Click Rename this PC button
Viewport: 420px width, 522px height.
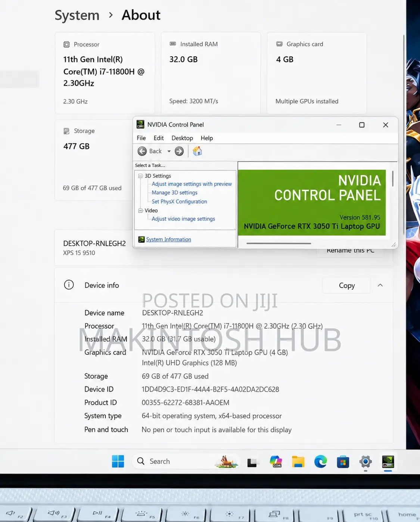coord(350,250)
